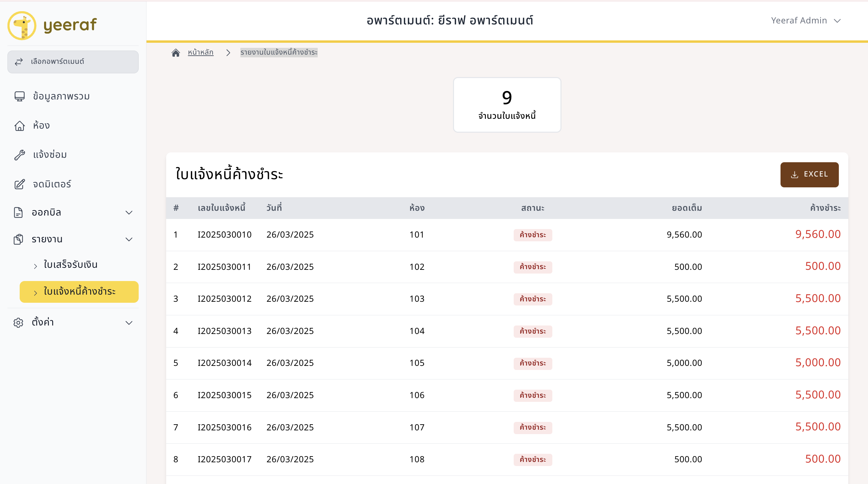Click the จำนวนใบแจ้งหนี้ summary card
This screenshot has width=868, height=484.
point(507,105)
